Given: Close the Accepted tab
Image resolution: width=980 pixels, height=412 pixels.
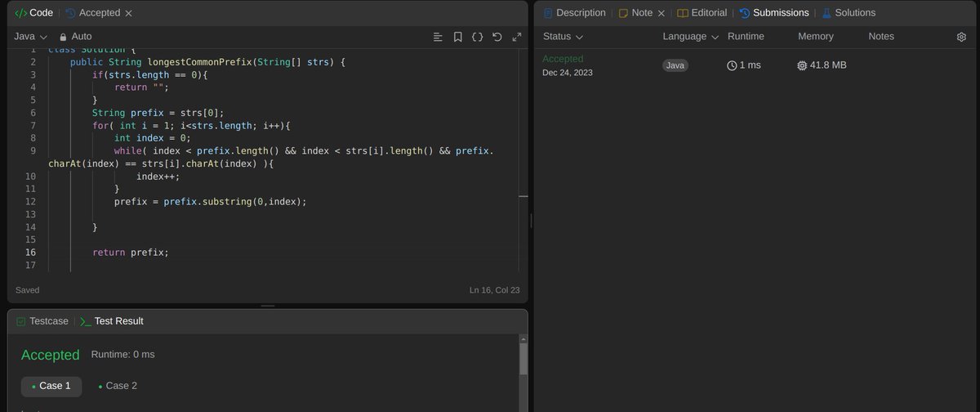Looking at the screenshot, I should coord(129,13).
